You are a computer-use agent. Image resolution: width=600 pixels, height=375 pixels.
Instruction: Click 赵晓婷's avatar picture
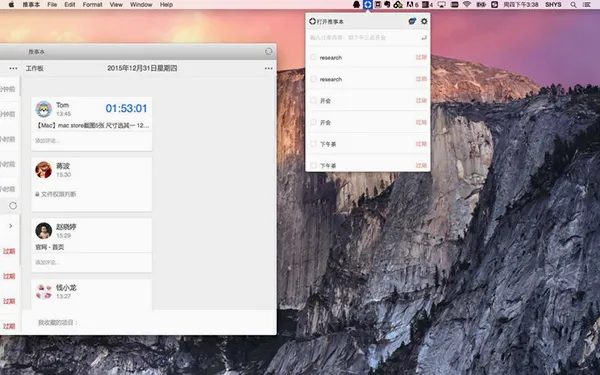tap(44, 231)
